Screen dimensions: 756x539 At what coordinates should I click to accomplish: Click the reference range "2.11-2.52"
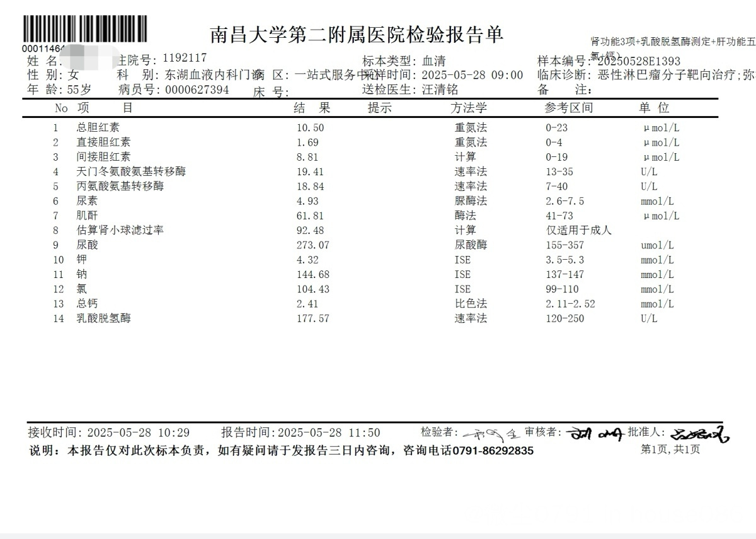tap(570, 303)
